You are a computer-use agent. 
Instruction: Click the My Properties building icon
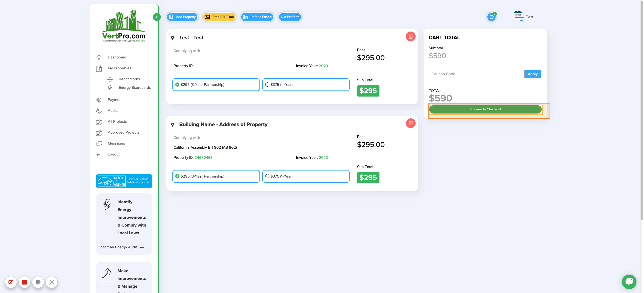[x=99, y=68]
